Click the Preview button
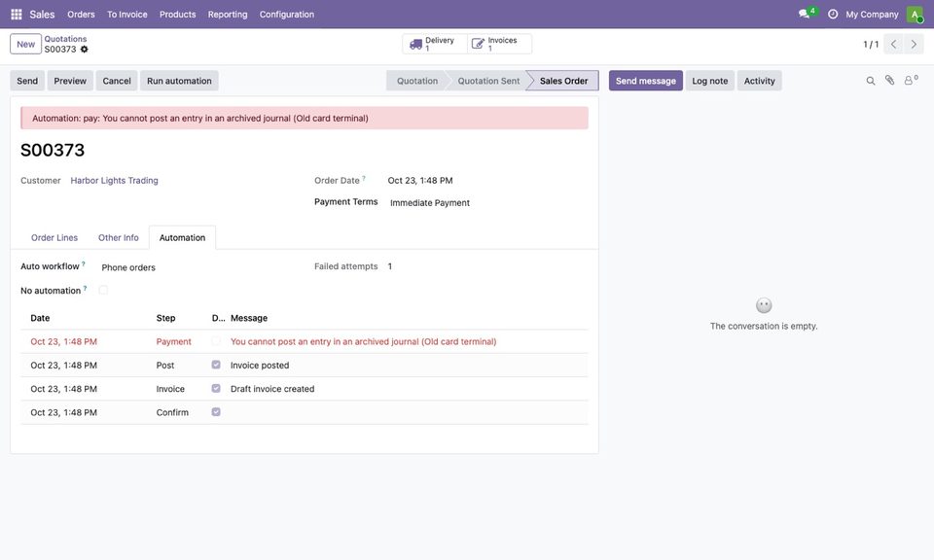This screenshot has height=560, width=934. pyautogui.click(x=70, y=81)
